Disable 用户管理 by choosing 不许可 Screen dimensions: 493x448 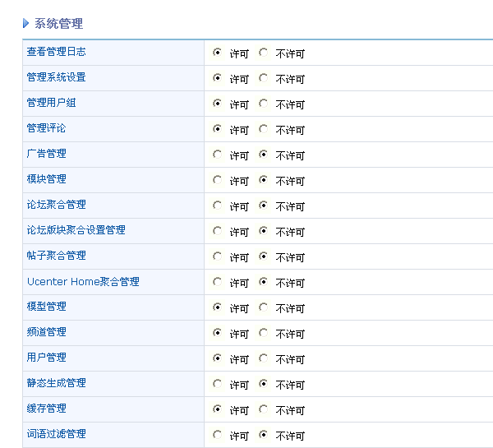263,358
